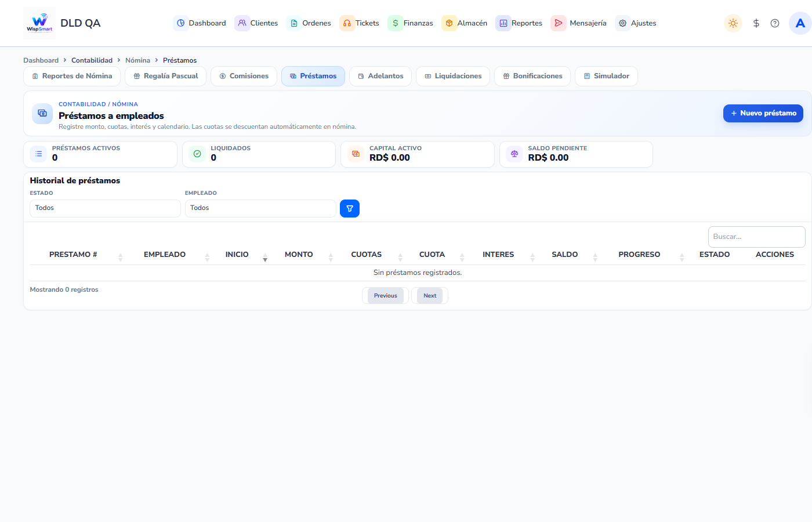
Task: Open the Empleado filter dropdown
Action: tap(260, 208)
